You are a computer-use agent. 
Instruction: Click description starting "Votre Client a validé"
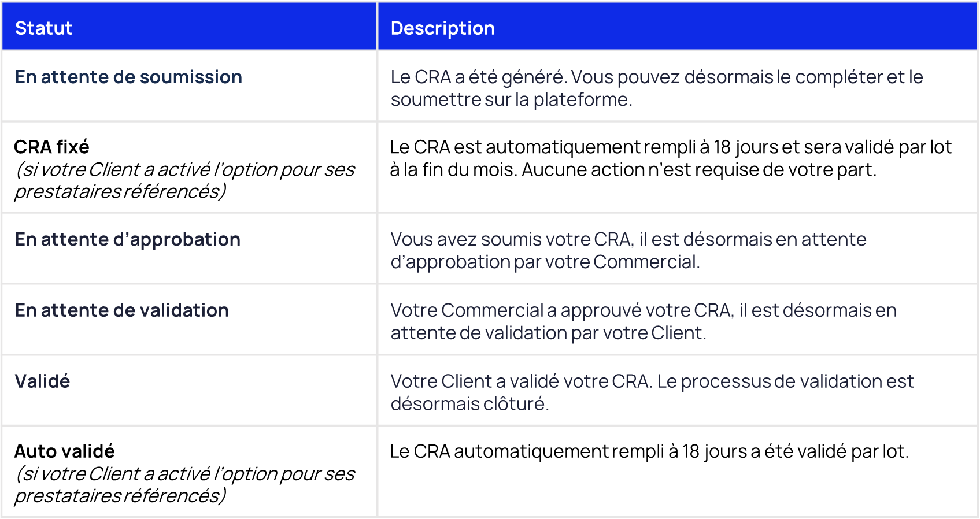point(652,381)
